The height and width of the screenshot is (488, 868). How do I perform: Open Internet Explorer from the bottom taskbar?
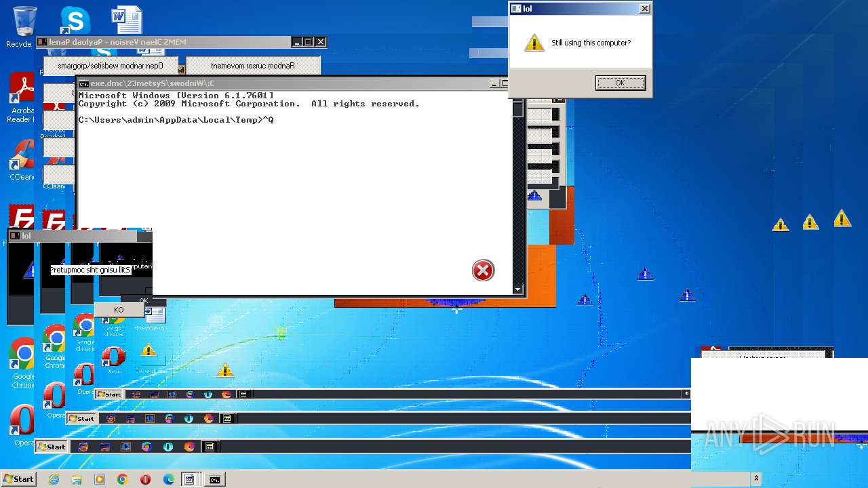click(x=54, y=479)
